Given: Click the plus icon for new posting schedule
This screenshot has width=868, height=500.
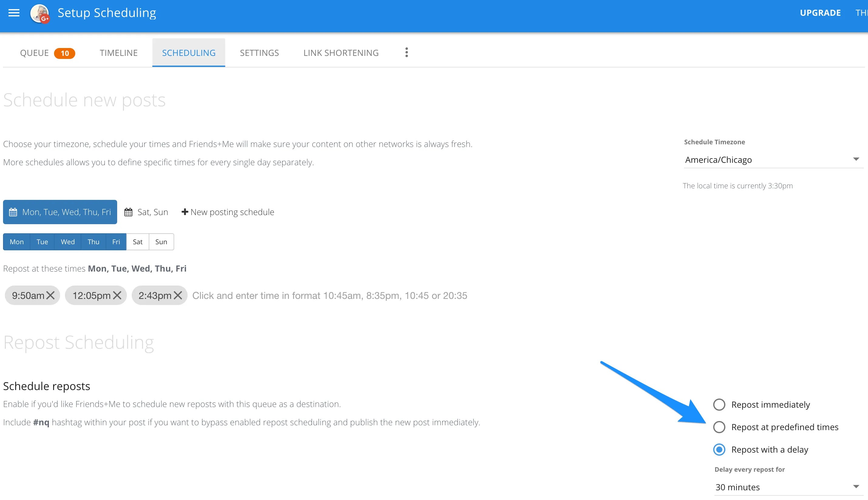Looking at the screenshot, I should click(185, 212).
